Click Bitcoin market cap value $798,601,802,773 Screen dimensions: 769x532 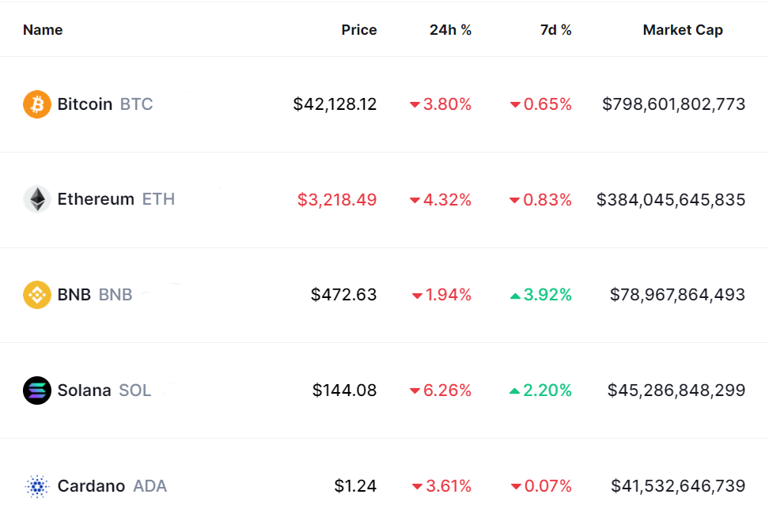click(x=673, y=104)
